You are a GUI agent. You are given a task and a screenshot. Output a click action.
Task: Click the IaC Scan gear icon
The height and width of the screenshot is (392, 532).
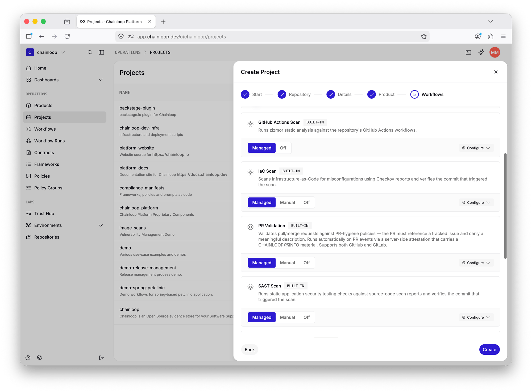click(x=250, y=172)
